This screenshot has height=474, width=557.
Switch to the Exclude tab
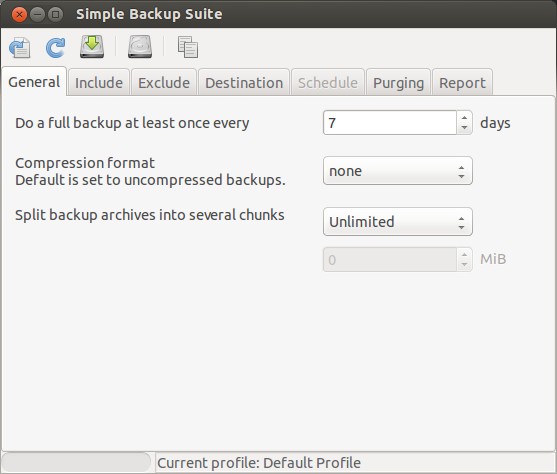pyautogui.click(x=164, y=82)
